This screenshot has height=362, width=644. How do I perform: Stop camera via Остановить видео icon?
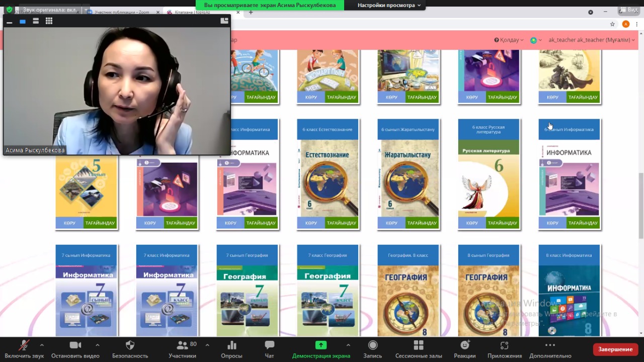click(x=75, y=345)
